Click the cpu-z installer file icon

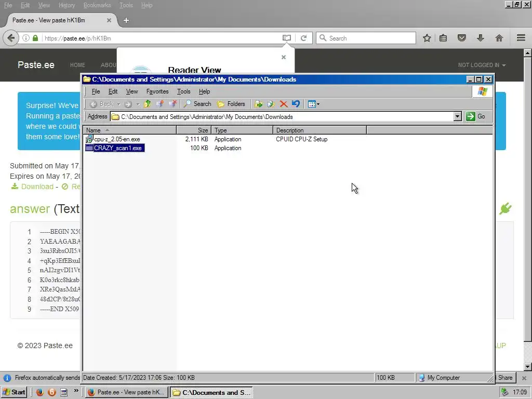pyautogui.click(x=89, y=139)
